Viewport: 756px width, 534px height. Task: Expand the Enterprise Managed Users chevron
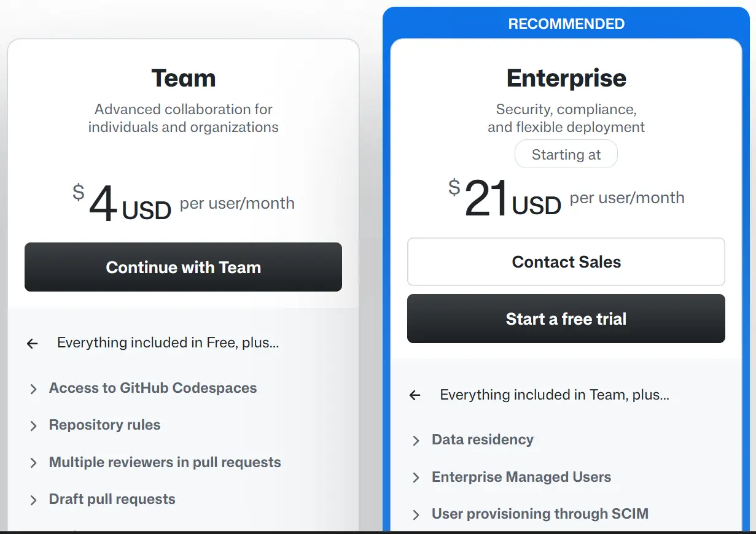pyautogui.click(x=416, y=478)
